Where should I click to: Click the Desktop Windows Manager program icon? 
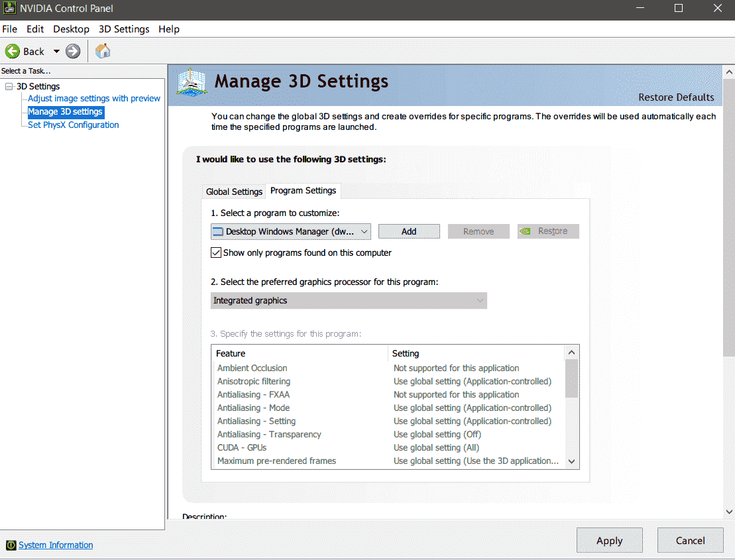tap(218, 231)
